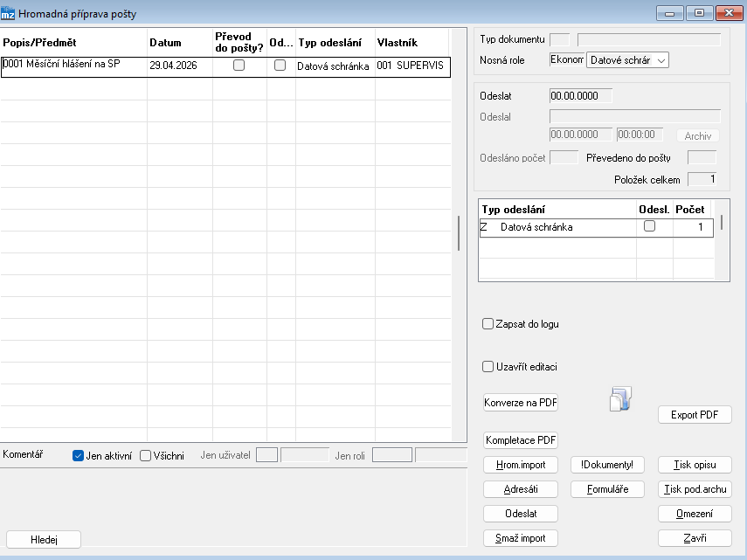
Task: Toggle the Převod do pošty checkbox in row 0001
Action: [x=239, y=66]
